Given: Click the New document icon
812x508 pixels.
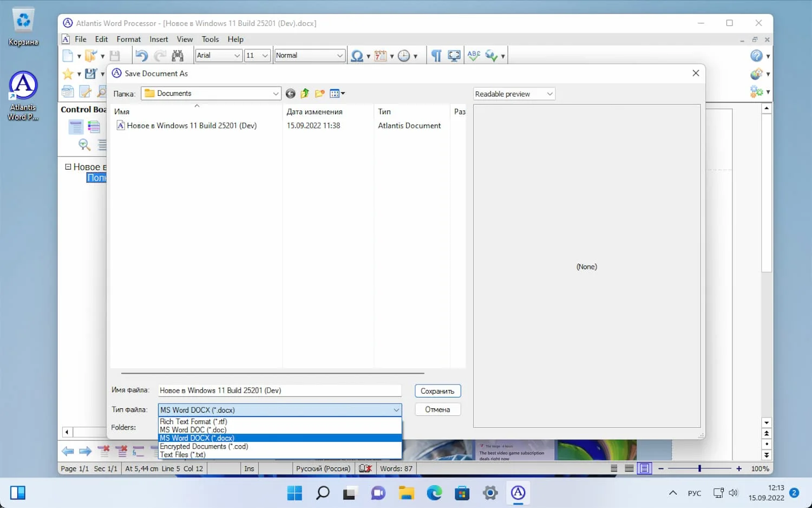Looking at the screenshot, I should [x=68, y=55].
